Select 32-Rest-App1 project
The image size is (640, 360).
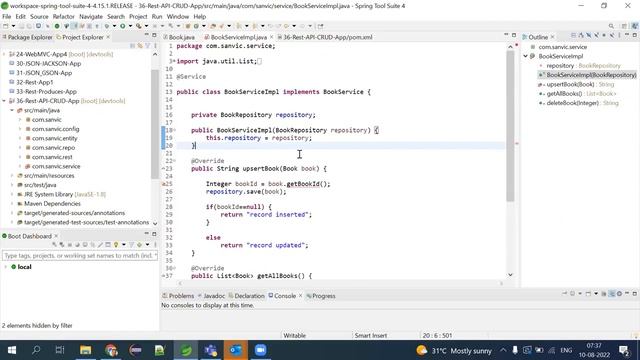click(35, 82)
